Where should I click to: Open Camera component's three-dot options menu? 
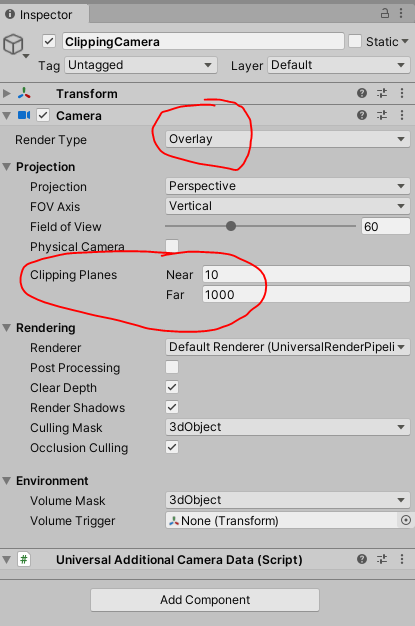coord(402,115)
